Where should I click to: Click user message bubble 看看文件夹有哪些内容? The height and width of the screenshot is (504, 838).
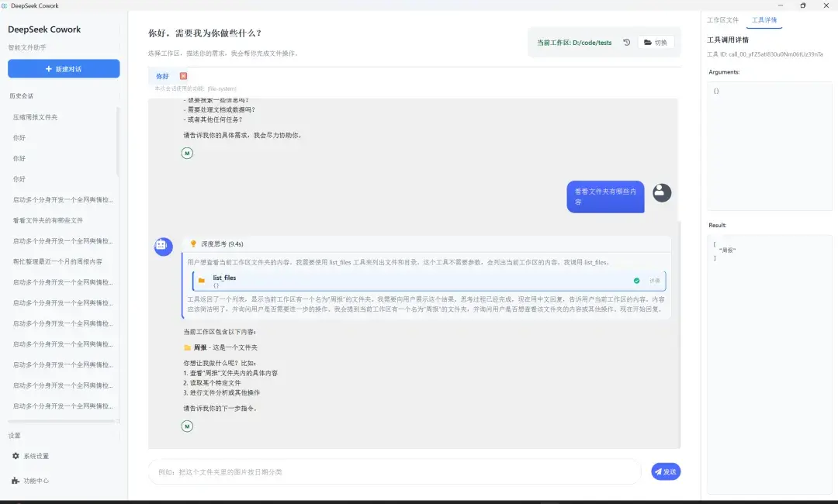pos(605,196)
